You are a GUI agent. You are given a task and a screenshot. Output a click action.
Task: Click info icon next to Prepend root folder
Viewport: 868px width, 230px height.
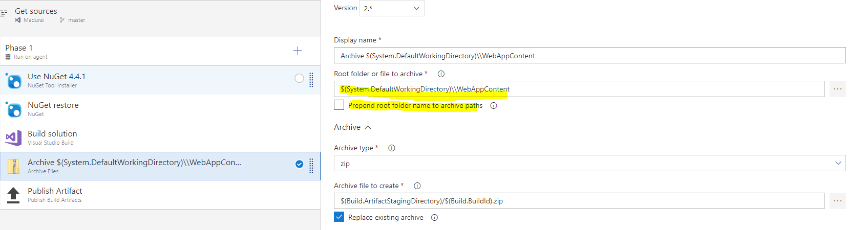tap(494, 106)
